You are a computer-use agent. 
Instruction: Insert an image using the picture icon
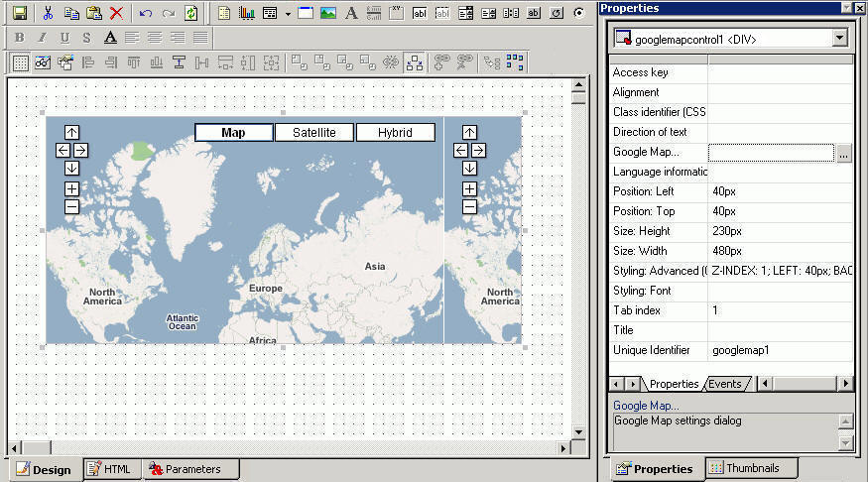pyautogui.click(x=328, y=13)
